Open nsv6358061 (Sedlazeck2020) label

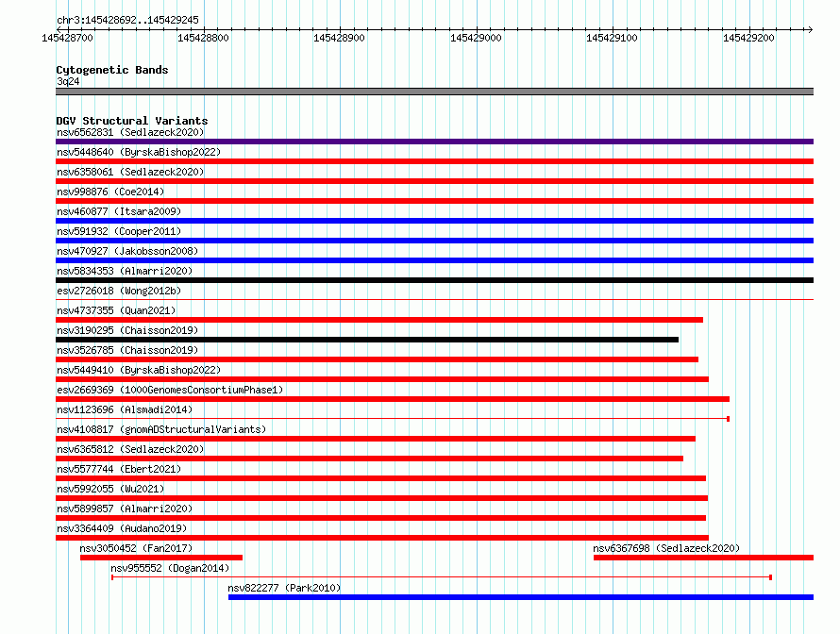click(130, 172)
